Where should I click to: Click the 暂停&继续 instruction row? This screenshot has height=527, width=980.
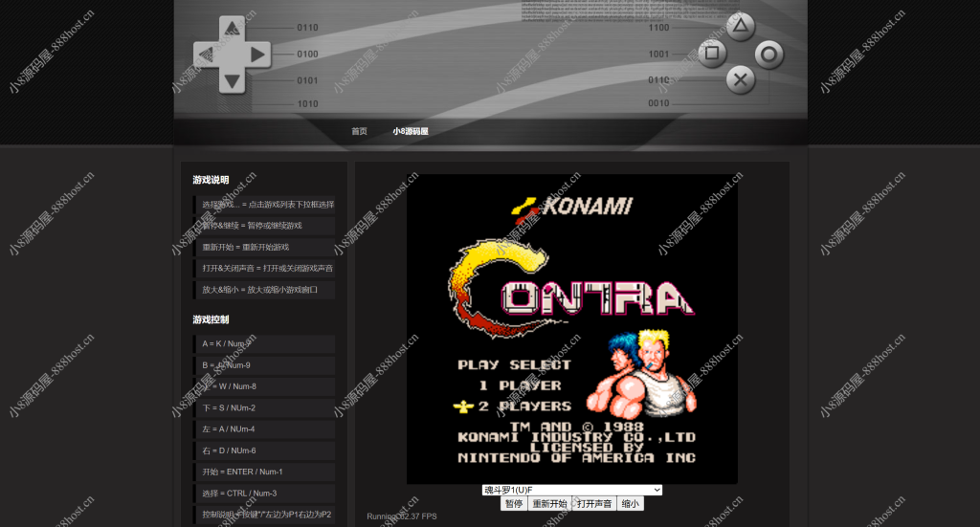pos(264,226)
